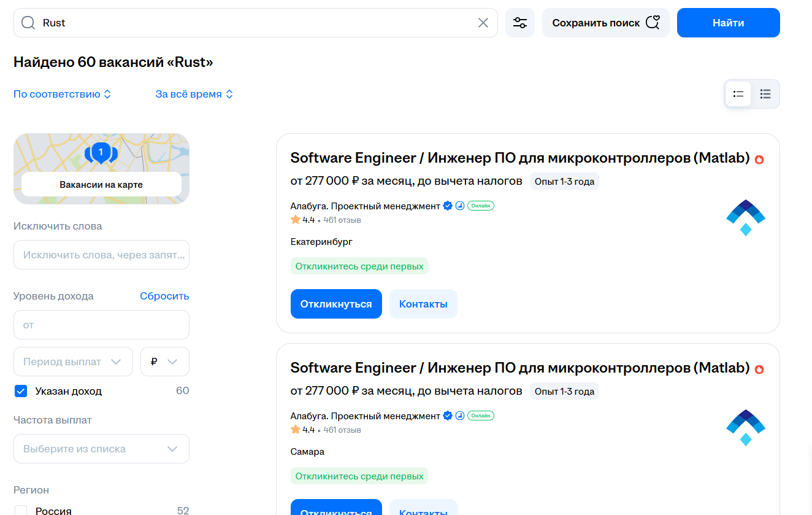This screenshot has height=515, width=812.
Task: Open По соответствию sorting dropdown
Action: (x=62, y=94)
